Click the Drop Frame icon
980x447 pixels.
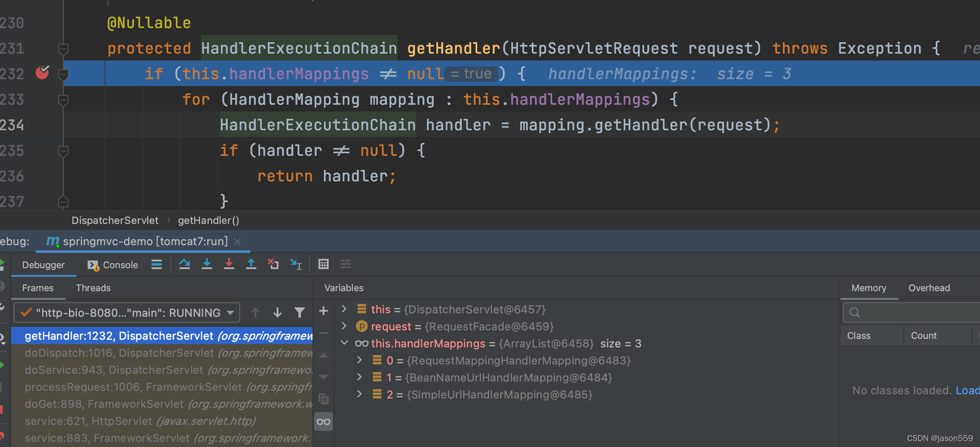[273, 264]
